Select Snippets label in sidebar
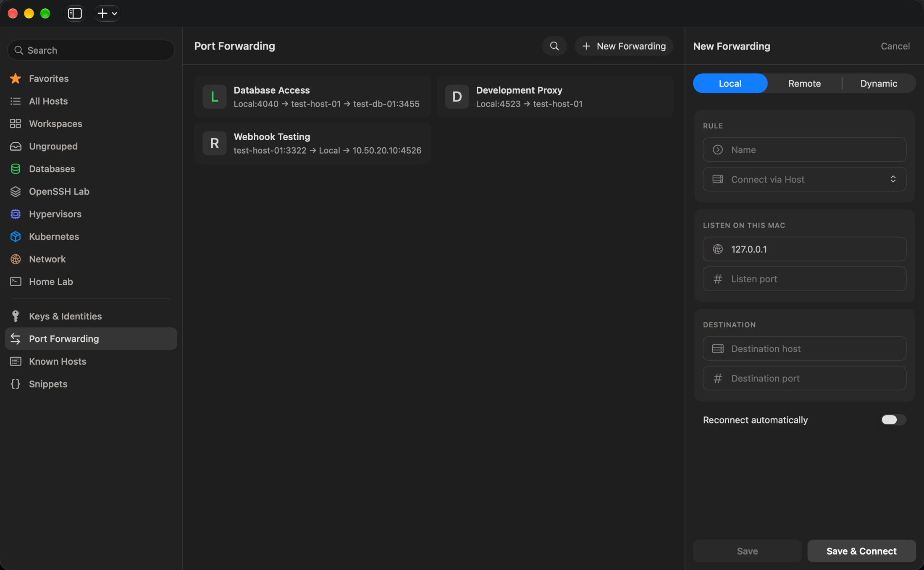The image size is (924, 570). point(48,384)
